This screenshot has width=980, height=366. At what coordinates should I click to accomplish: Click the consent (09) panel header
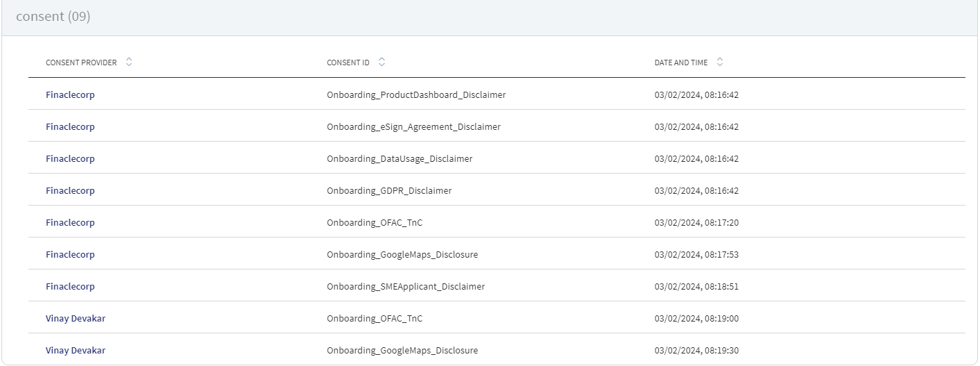(x=490, y=17)
